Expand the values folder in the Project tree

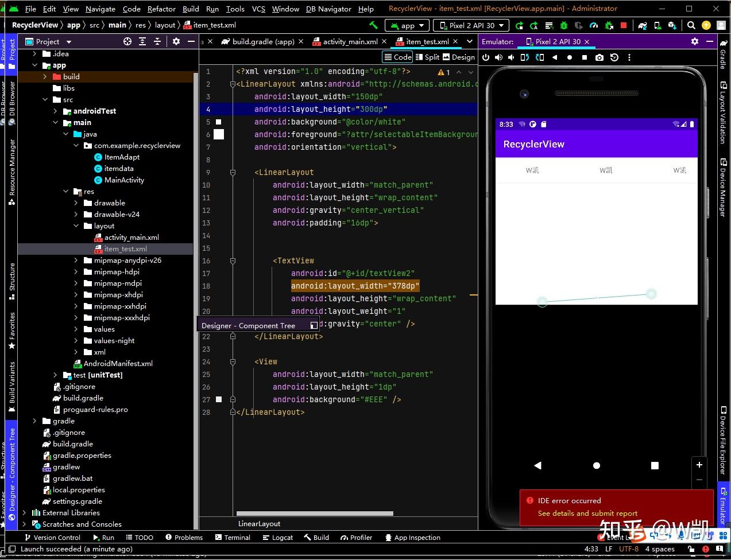[x=76, y=329]
